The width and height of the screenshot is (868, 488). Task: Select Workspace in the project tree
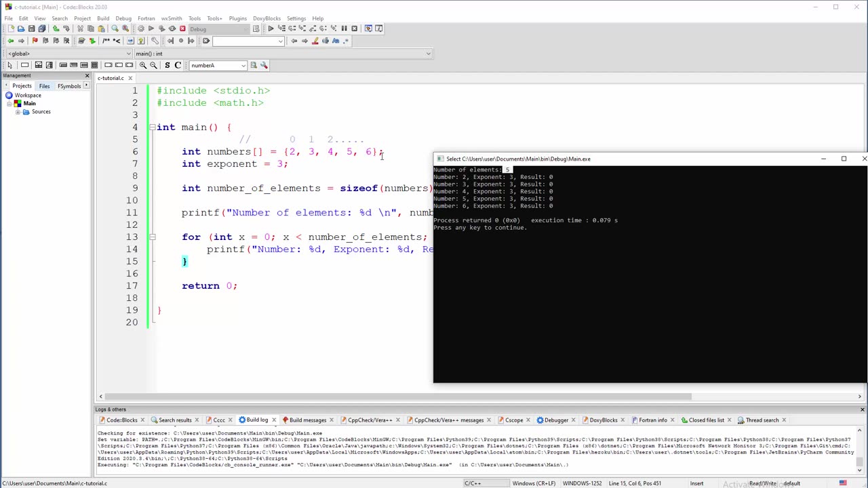[x=28, y=96]
